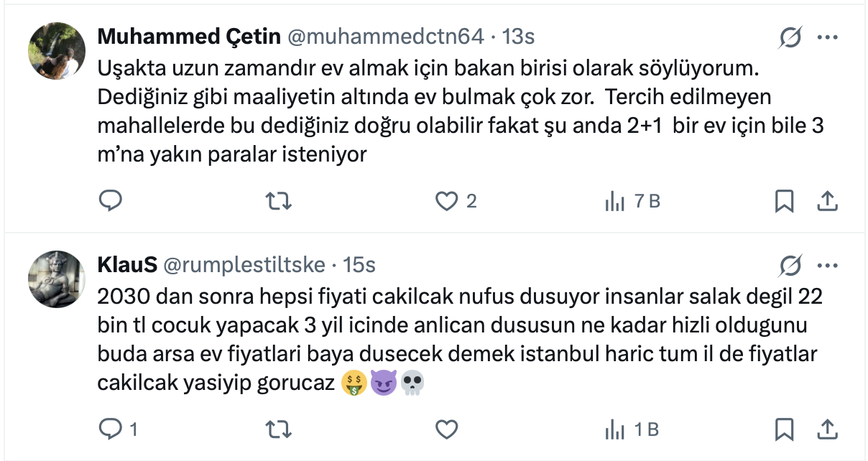
Task: Retweet Muhammed Çetin's post
Action: pos(279,202)
